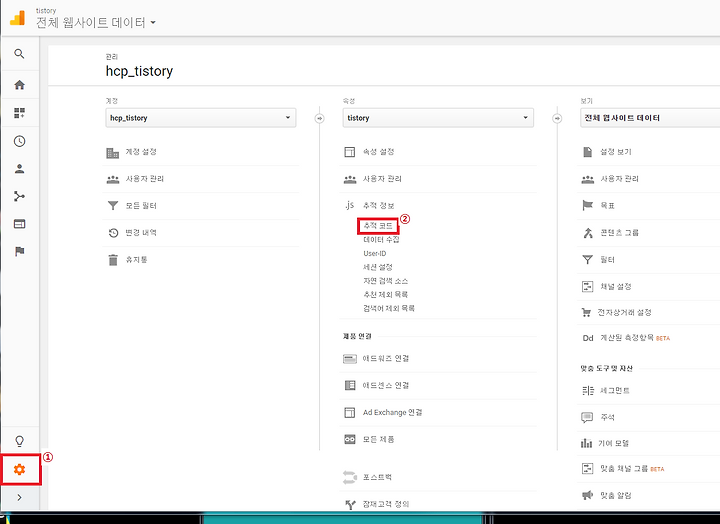The height and width of the screenshot is (524, 720).
Task: Open the Discover lightbulb icon
Action: click(19, 441)
